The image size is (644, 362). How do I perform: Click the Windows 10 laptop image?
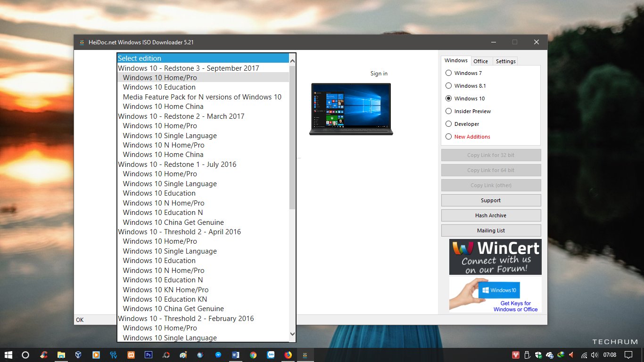tap(351, 109)
